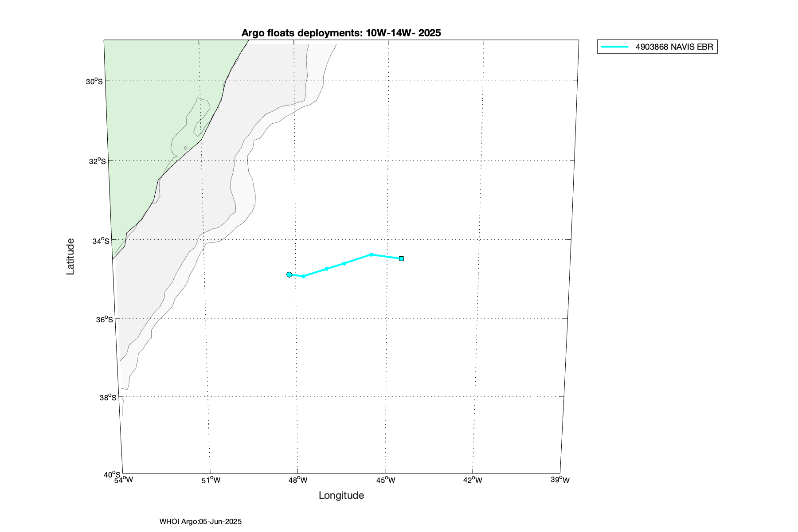Click the '45°W' longitude tick label

[x=386, y=480]
